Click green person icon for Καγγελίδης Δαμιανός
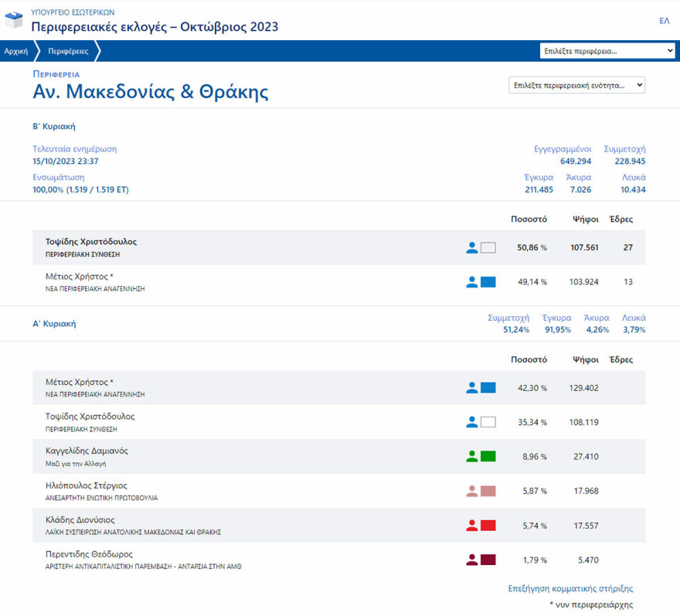Screen dimensions: 680x616 (472, 457)
